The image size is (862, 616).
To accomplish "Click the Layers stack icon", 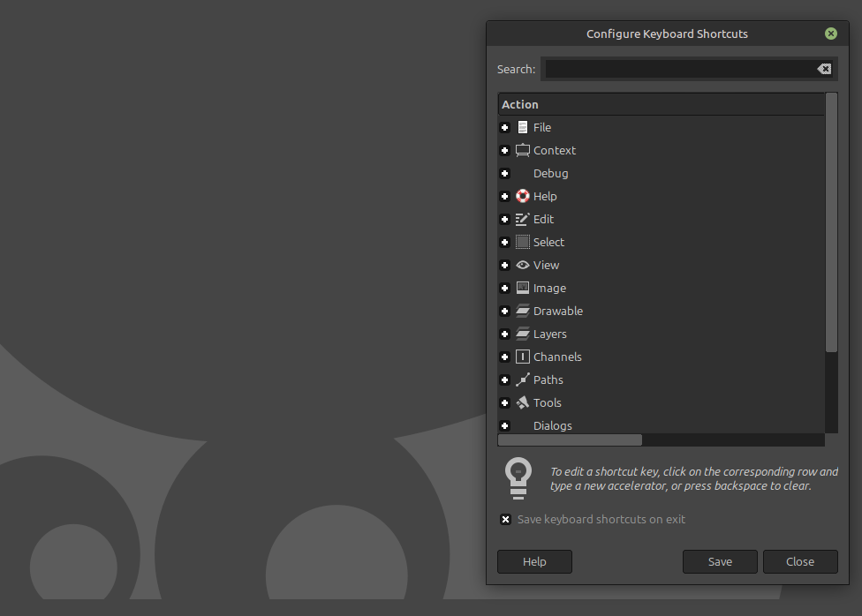I will coord(522,334).
